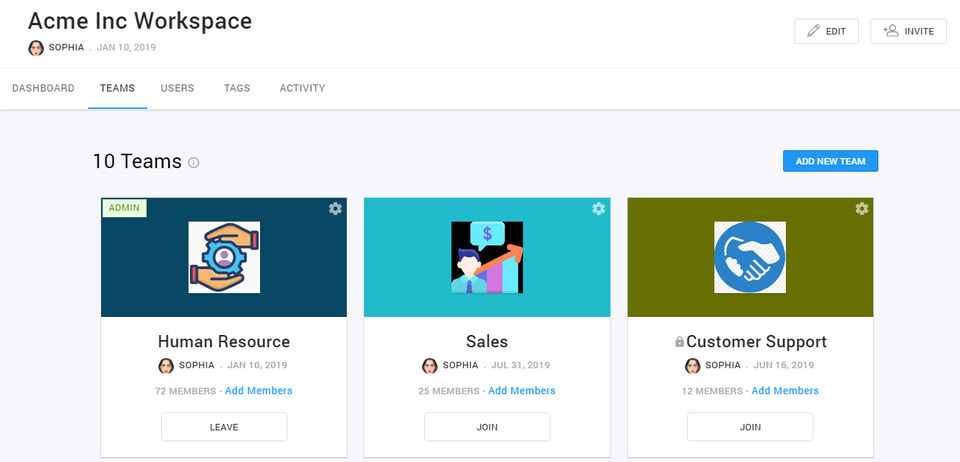The image size is (960, 462).
Task: Click the 72 MEMBERS count
Action: coord(186,390)
